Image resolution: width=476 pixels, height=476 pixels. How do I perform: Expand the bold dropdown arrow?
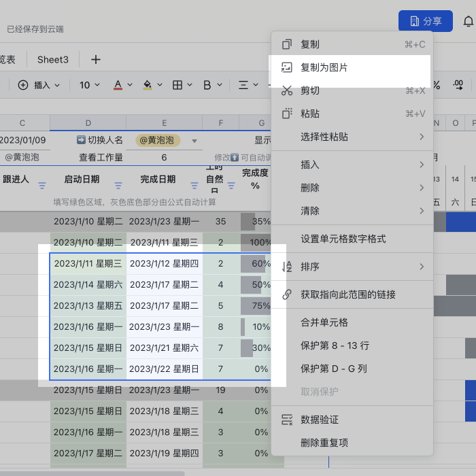[220, 85]
